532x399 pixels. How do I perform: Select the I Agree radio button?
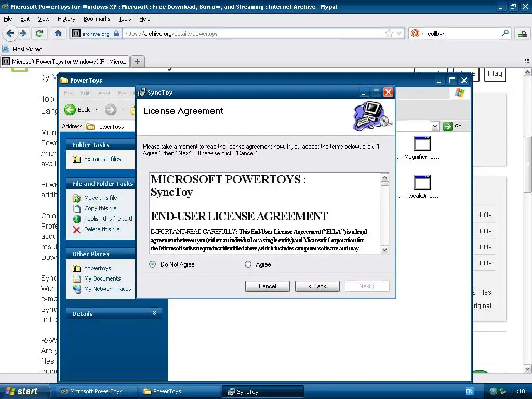[248, 264]
